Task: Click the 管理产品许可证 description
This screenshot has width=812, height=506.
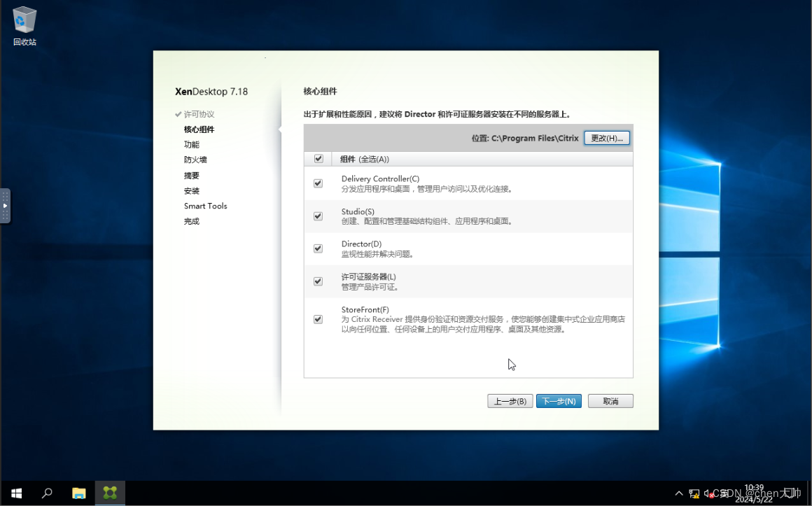Action: click(370, 287)
